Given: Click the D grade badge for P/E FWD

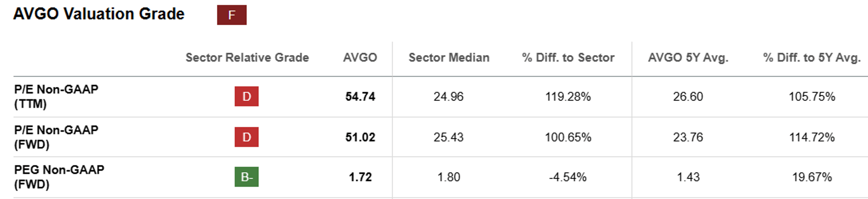Looking at the screenshot, I should (246, 137).
